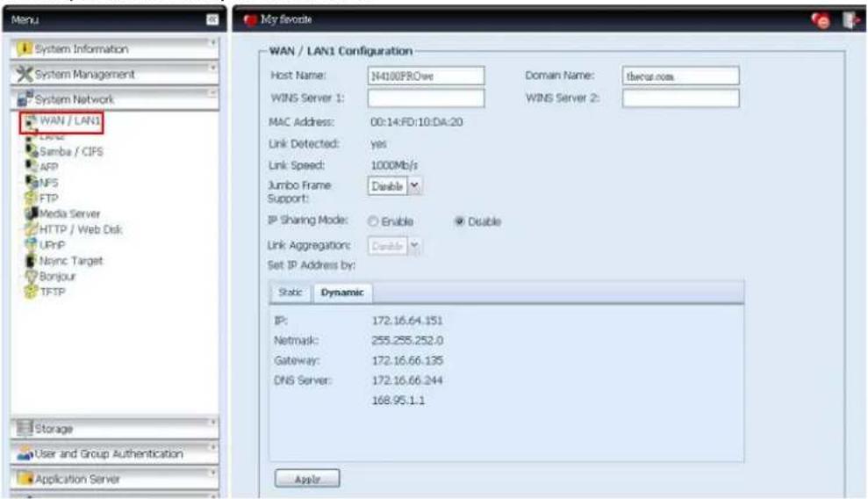Click the netmask value 255.255.252.0
The image size is (868, 499).
[x=407, y=340]
